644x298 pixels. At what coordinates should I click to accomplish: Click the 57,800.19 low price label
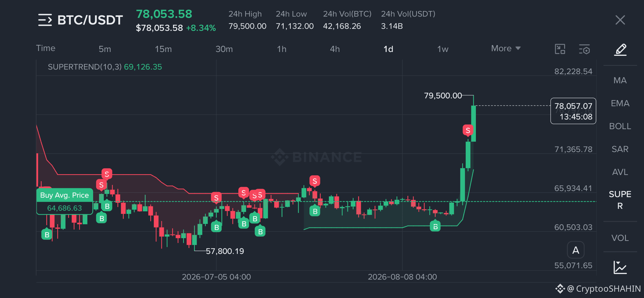pyautogui.click(x=225, y=251)
